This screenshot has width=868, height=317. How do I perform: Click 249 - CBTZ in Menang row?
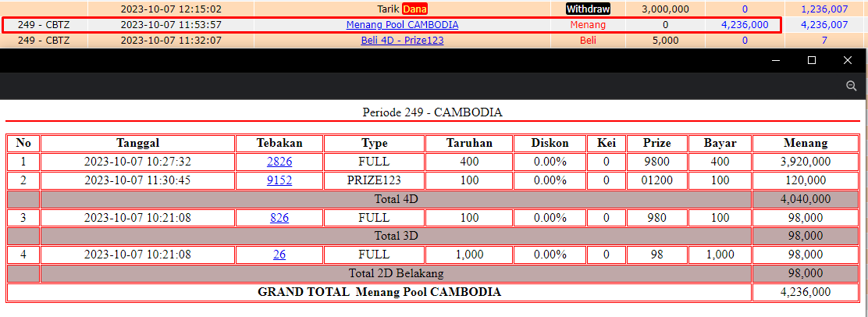(44, 25)
